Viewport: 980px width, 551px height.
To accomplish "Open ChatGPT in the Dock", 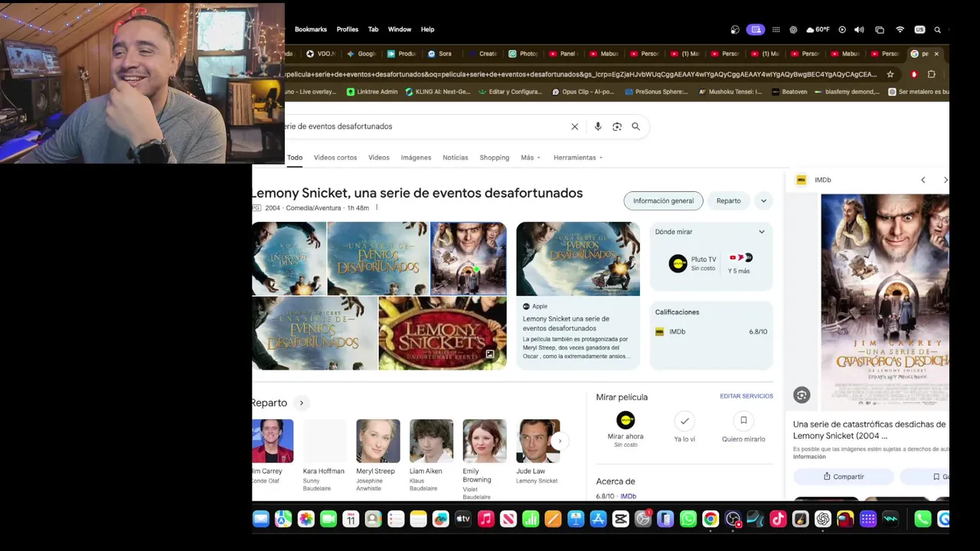I will (x=823, y=519).
